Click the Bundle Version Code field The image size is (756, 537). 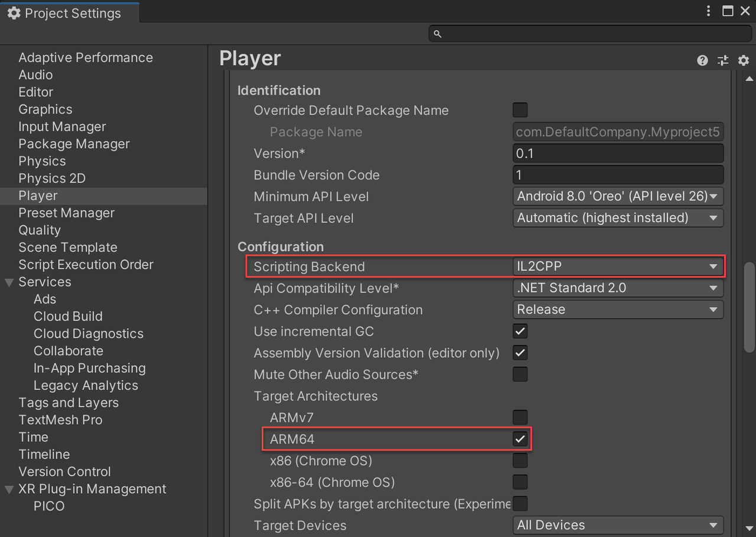[x=618, y=175]
